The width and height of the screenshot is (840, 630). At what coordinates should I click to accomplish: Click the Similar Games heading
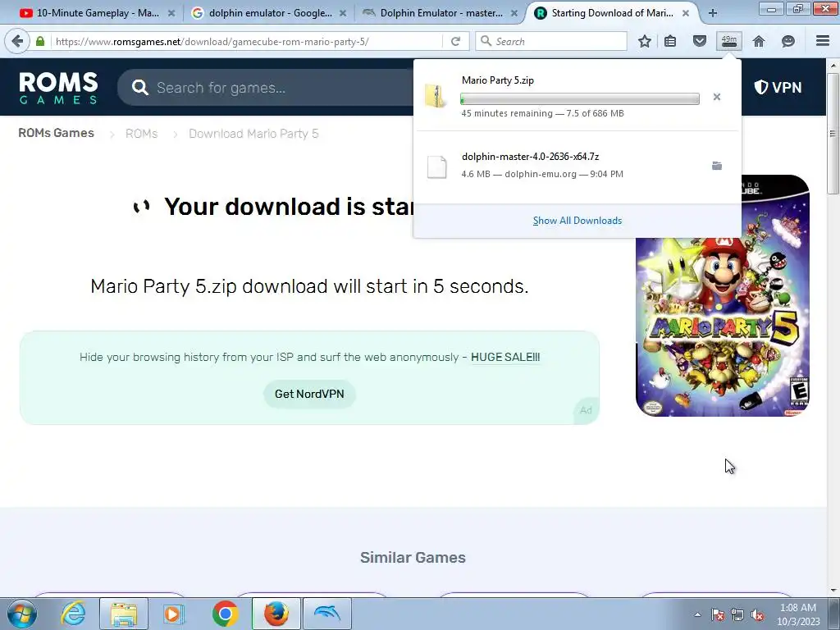pyautogui.click(x=413, y=558)
